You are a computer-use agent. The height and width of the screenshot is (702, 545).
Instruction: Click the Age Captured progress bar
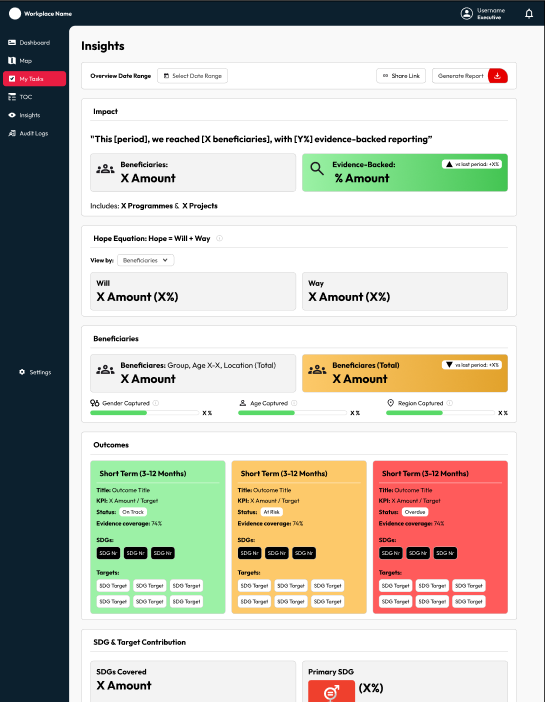tap(292, 413)
